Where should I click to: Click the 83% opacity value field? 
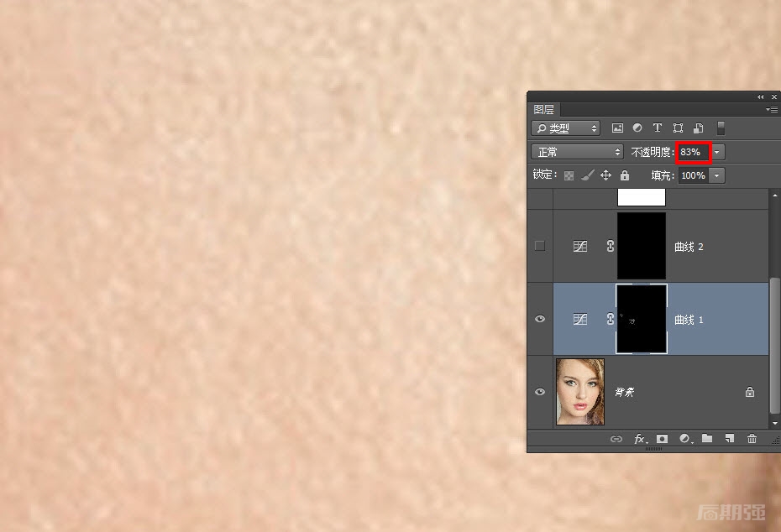[694, 152]
